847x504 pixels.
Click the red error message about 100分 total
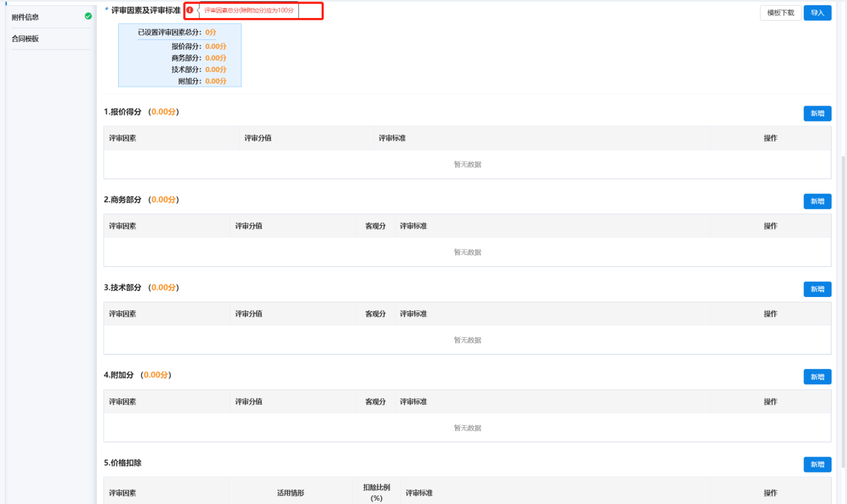click(x=249, y=11)
